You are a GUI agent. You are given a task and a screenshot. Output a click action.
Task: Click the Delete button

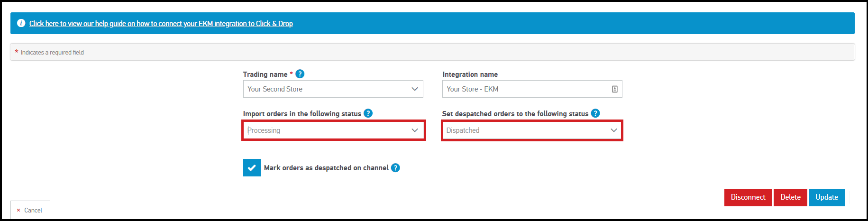790,197
